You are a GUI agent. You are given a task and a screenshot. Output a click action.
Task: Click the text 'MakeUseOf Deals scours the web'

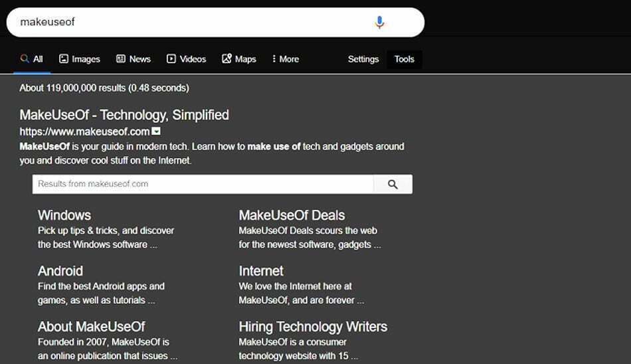(x=308, y=230)
